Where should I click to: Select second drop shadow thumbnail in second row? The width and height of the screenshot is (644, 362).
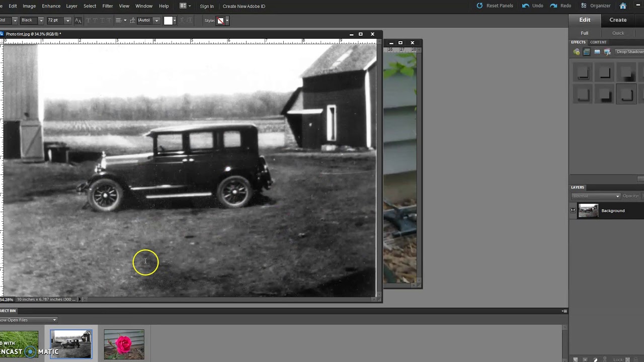(605, 95)
